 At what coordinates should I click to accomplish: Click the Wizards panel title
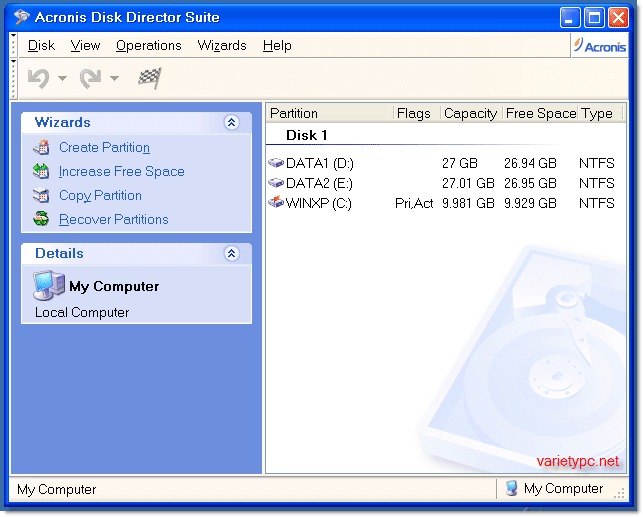point(62,122)
